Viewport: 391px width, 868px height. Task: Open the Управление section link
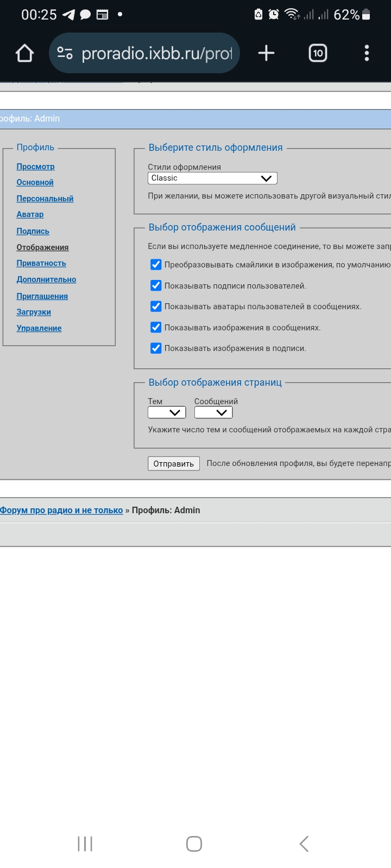[x=39, y=328]
